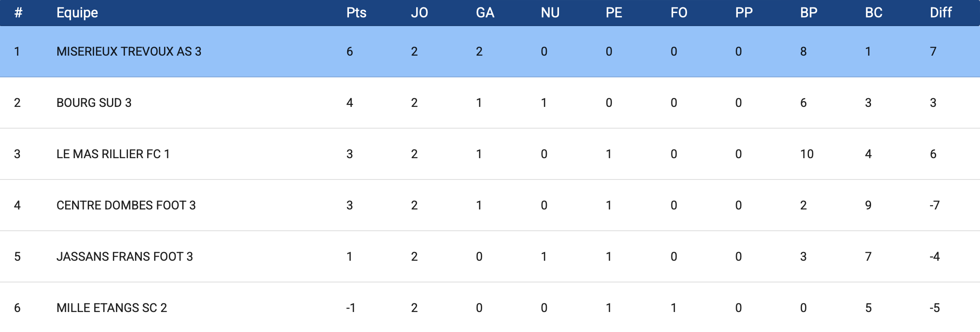Select JASSANS FRANS FOOT 3

(x=125, y=256)
